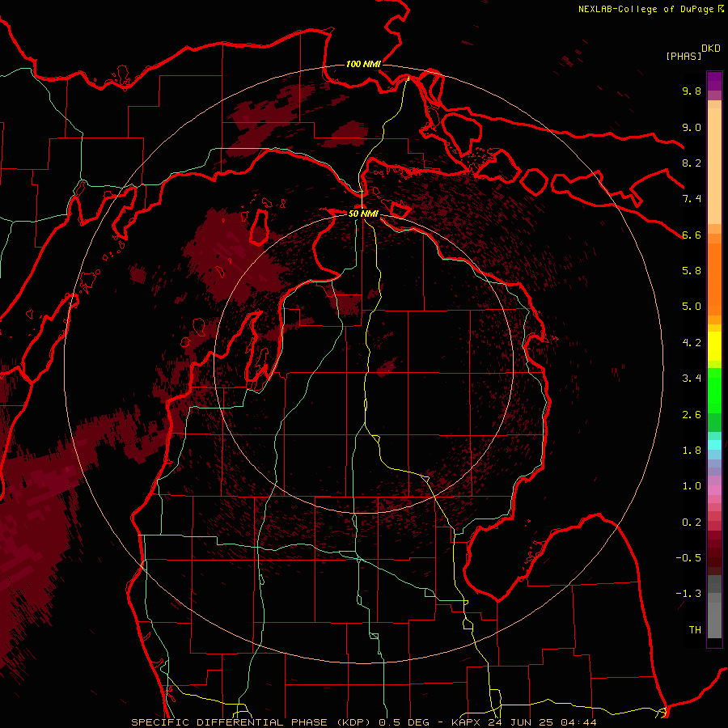Select the 3.4 legend scale value

692,379
